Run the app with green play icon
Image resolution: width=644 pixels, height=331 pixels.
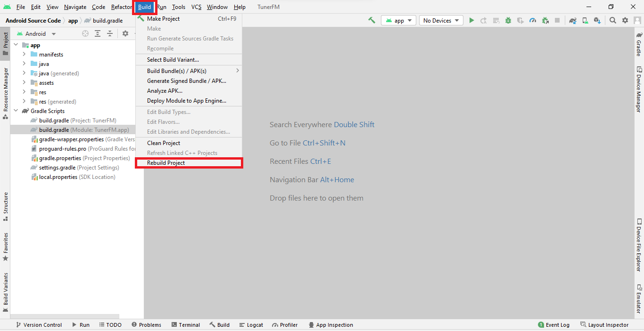click(471, 20)
